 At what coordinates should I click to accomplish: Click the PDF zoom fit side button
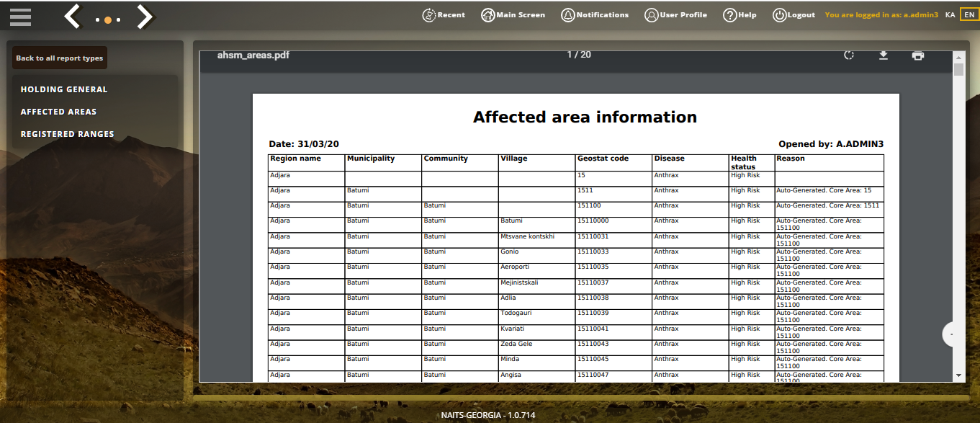pos(953,334)
